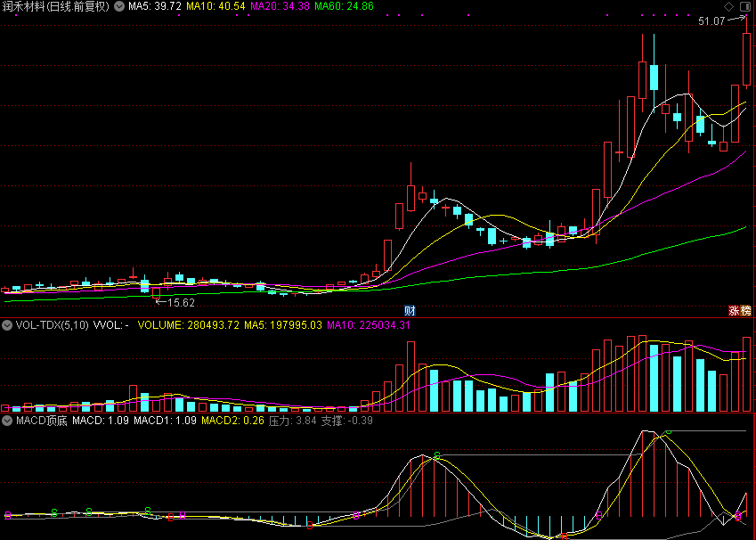The width and height of the screenshot is (756, 540).
Task: Expand the MACD顶底 indicator chevron menu
Action: (x=7, y=421)
